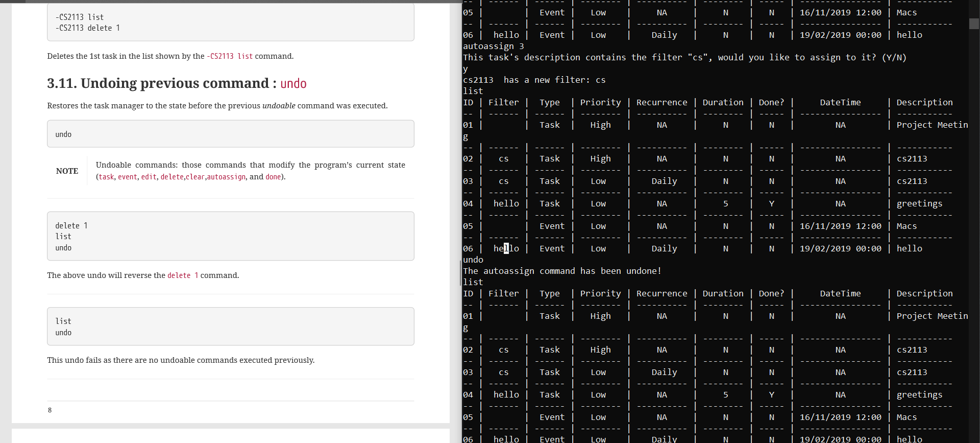Click the terminal scrollbar thumb
The image size is (980, 443).
[x=974, y=24]
